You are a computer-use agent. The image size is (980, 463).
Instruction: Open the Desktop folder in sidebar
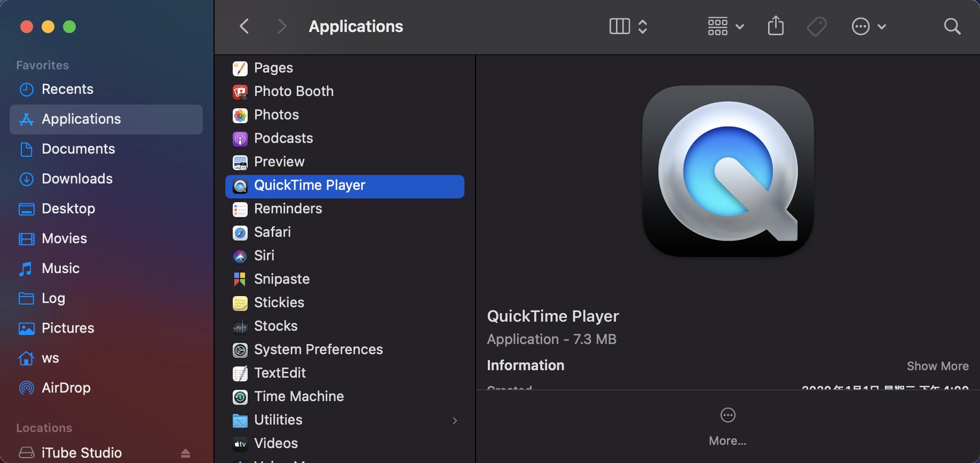[x=106, y=209]
